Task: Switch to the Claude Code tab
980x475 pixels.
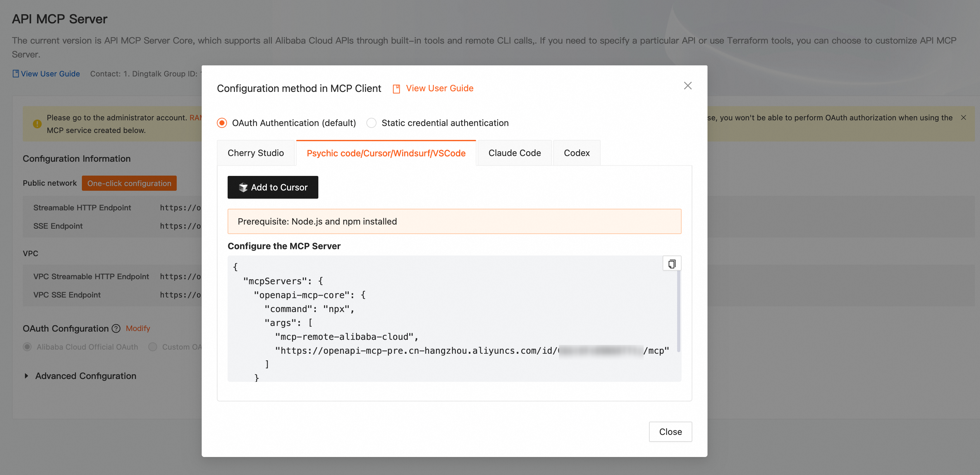Action: click(514, 153)
